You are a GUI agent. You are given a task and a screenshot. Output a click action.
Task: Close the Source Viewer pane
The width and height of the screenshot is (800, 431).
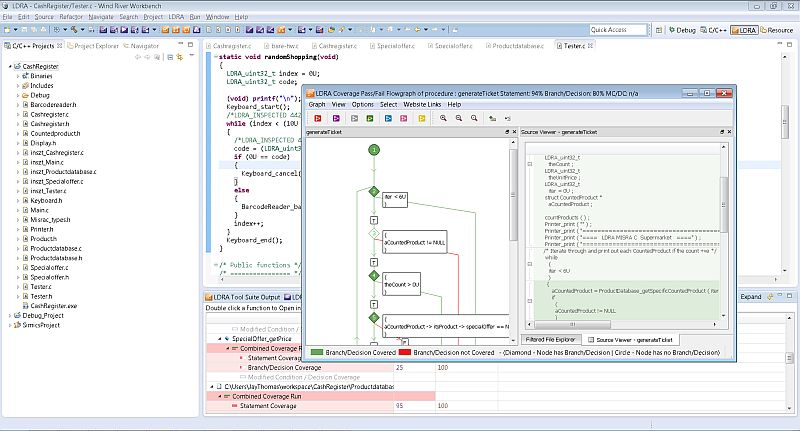click(729, 132)
